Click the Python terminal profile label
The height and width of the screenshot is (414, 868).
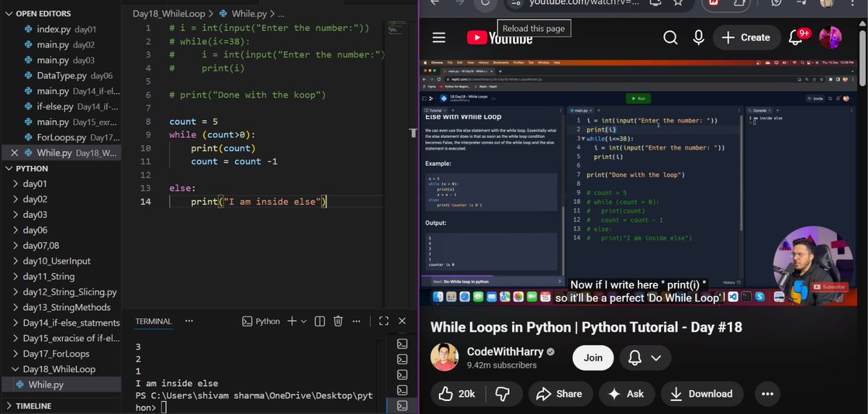click(x=260, y=322)
